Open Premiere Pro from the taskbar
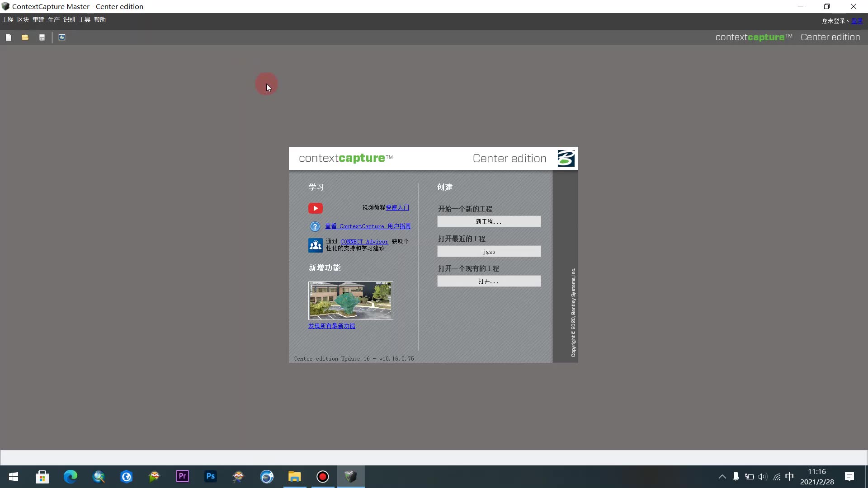This screenshot has height=488, width=868. (183, 476)
